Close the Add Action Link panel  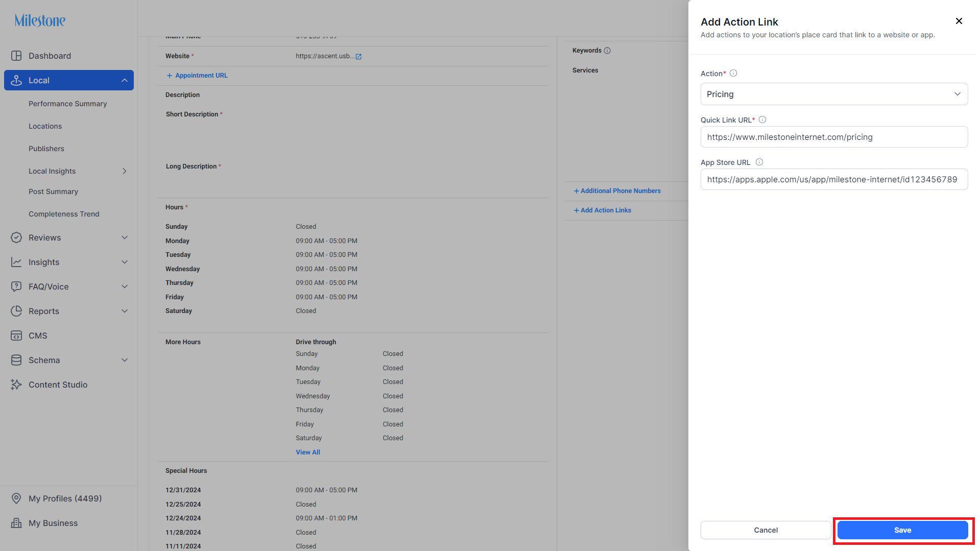959,21
